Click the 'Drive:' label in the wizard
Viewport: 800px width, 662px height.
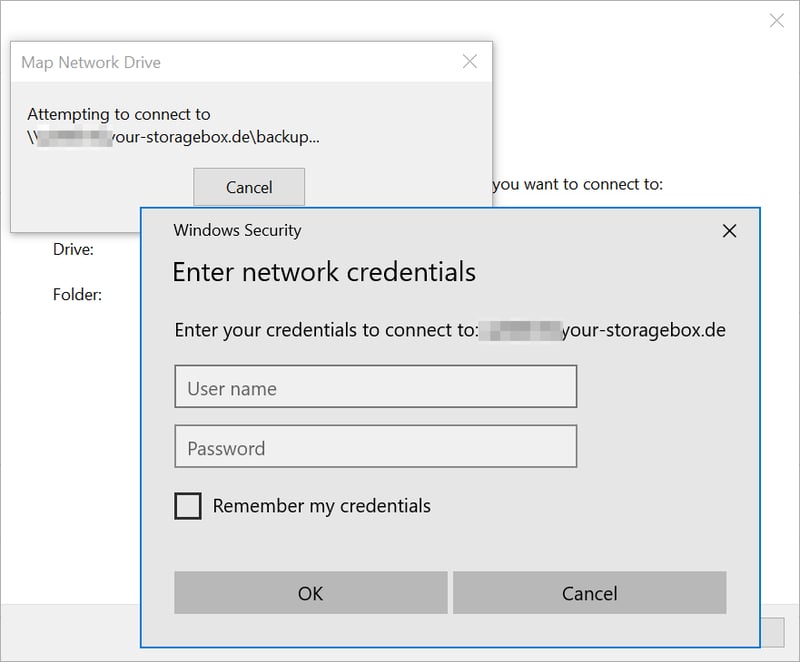(x=73, y=249)
